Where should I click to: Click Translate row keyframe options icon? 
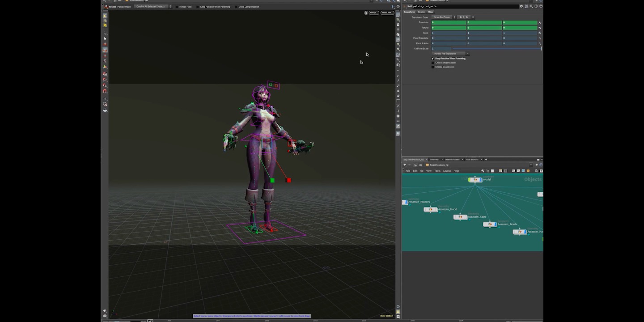(x=540, y=22)
